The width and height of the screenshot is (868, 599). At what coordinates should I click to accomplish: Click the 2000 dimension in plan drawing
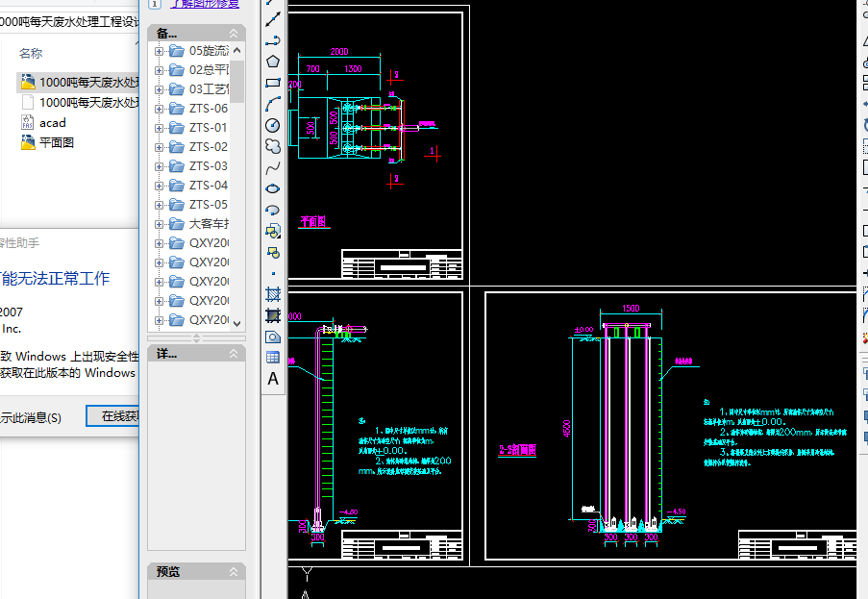[x=339, y=52]
